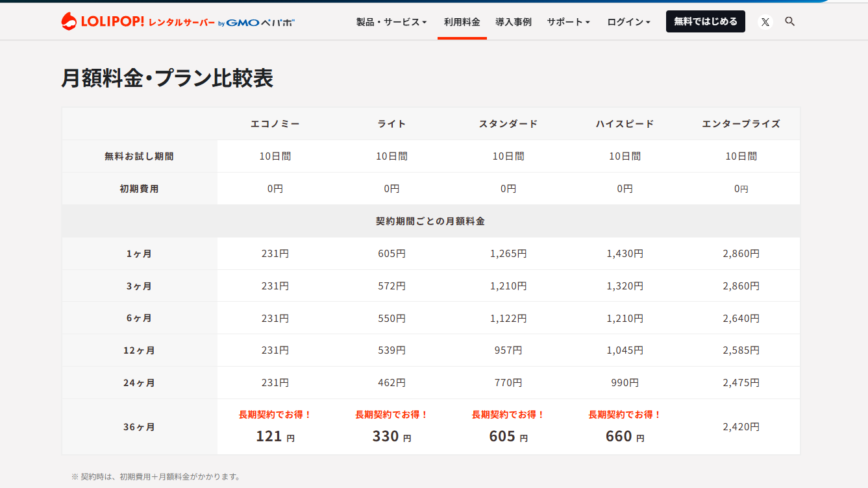Click the エンタープライズ plan column header
Image resolution: width=868 pixels, height=488 pixels.
741,124
